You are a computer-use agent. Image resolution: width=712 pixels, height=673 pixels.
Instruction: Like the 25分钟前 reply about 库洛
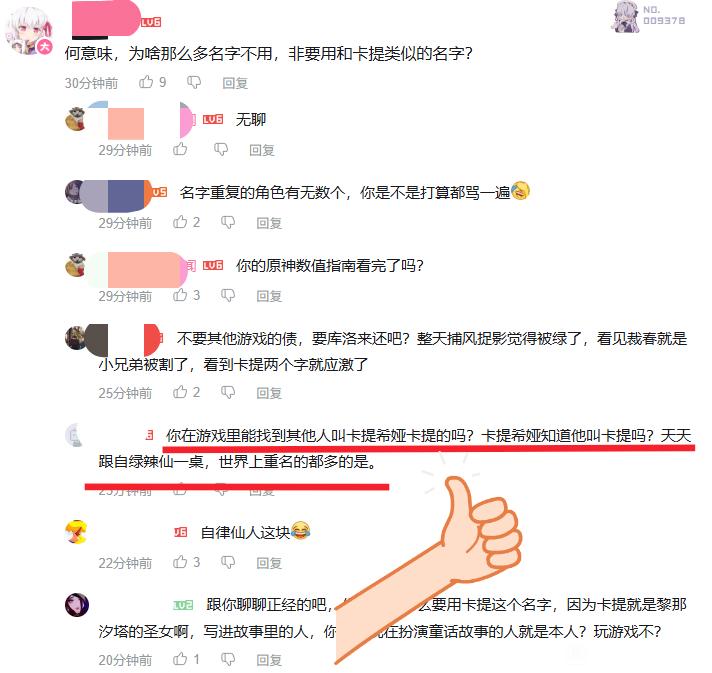pos(180,392)
